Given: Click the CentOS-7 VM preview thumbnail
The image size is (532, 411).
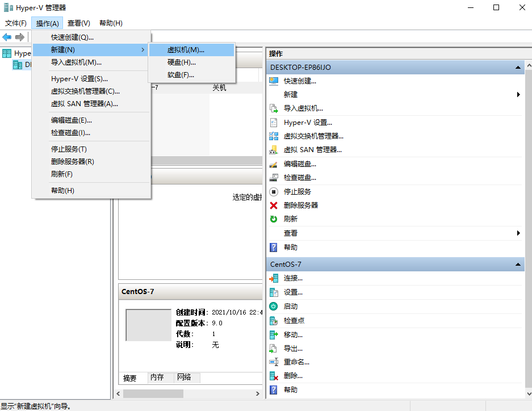Looking at the screenshot, I should coord(149,325).
